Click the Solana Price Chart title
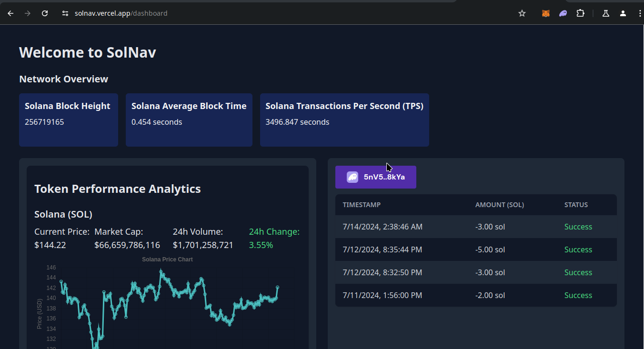Viewport: 644px width, 349px height. tap(168, 259)
